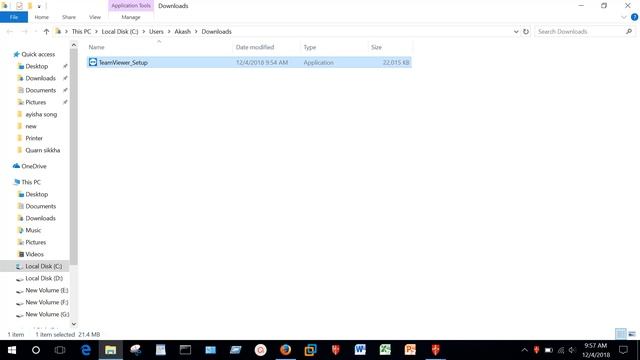
Task: Open the File tab
Action: 14,17
